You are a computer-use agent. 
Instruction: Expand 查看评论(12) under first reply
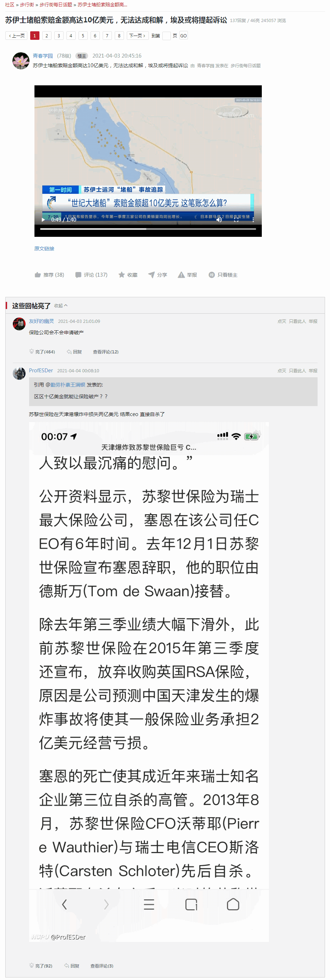click(x=106, y=353)
